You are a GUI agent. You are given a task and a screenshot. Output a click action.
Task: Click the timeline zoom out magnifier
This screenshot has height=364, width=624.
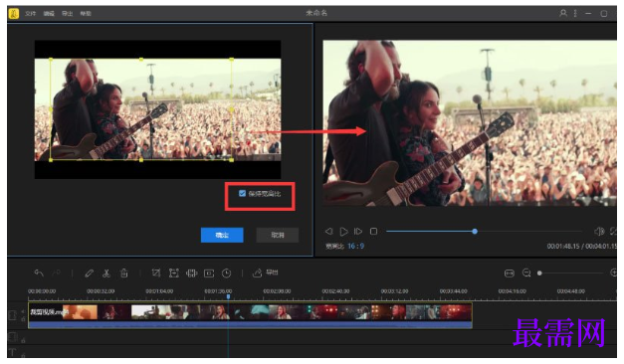click(x=526, y=273)
